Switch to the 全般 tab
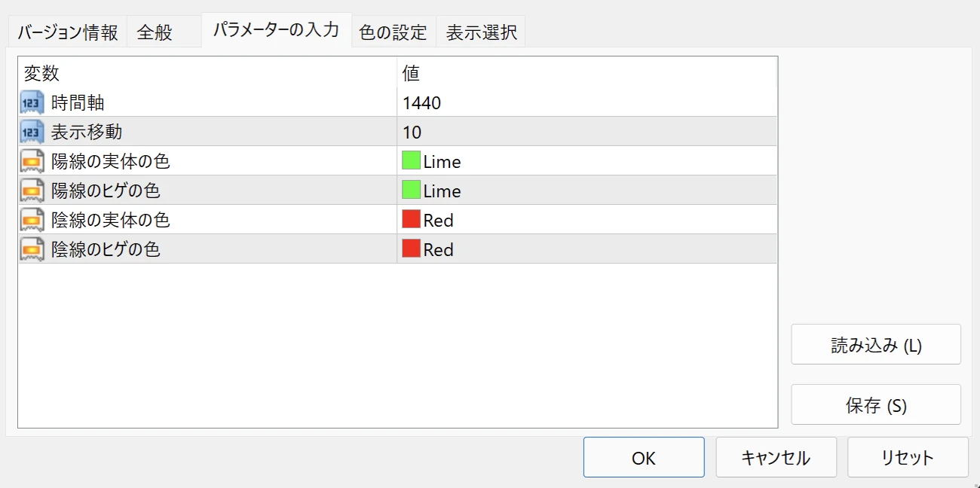Screen dimensions: 980x488 pyautogui.click(x=155, y=32)
